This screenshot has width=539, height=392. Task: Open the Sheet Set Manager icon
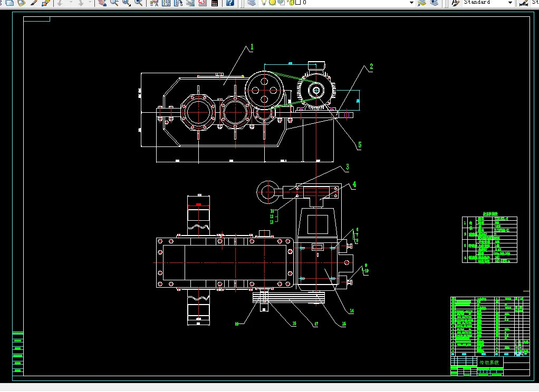pos(190,3)
